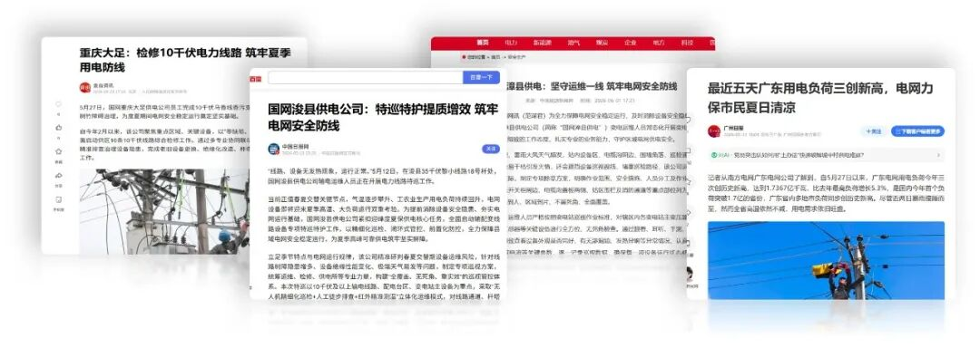Click the share icon in the Chongqing article sidebar
The height and width of the screenshot is (348, 980).
pyautogui.click(x=59, y=176)
